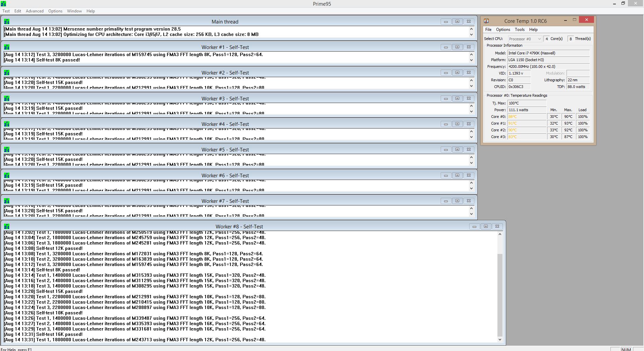Maximize the Worker #1 Self-Test window
The height and width of the screenshot is (351, 644).
pos(457,47)
